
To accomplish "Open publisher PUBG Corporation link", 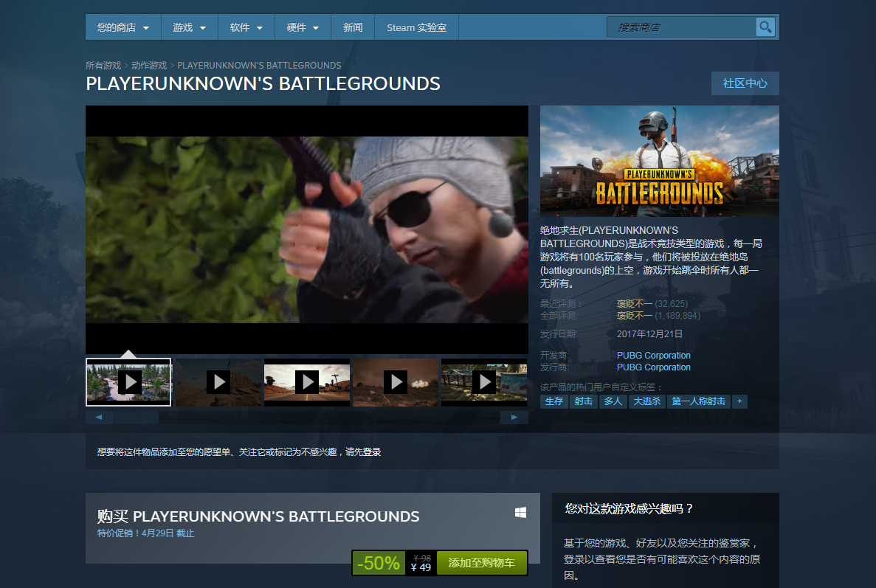I will [654, 367].
